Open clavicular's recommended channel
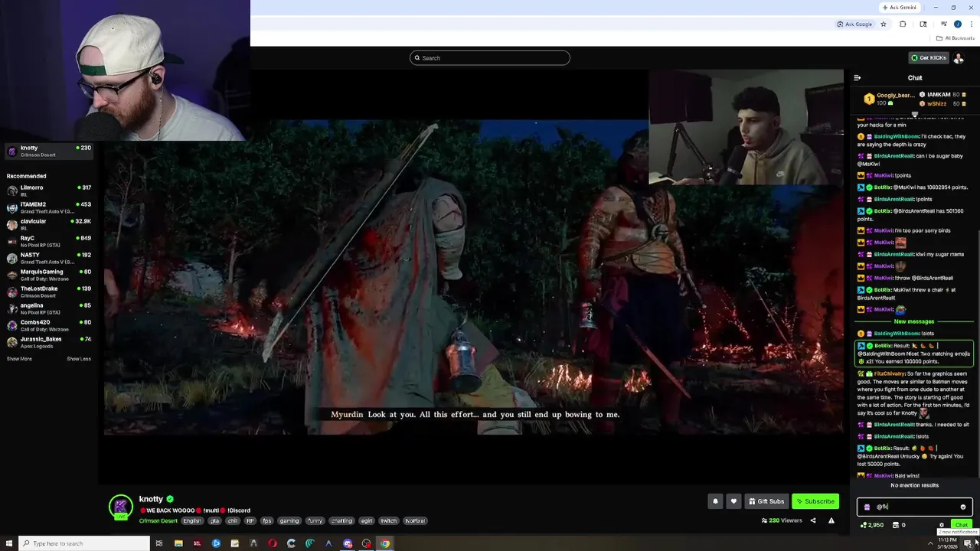980x551 pixels. coord(49,224)
